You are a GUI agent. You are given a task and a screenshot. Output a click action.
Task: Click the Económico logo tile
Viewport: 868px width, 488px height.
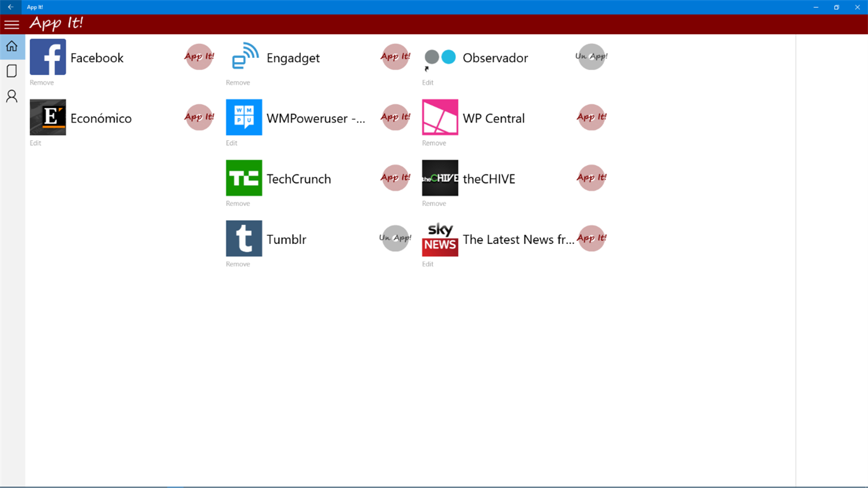(48, 117)
